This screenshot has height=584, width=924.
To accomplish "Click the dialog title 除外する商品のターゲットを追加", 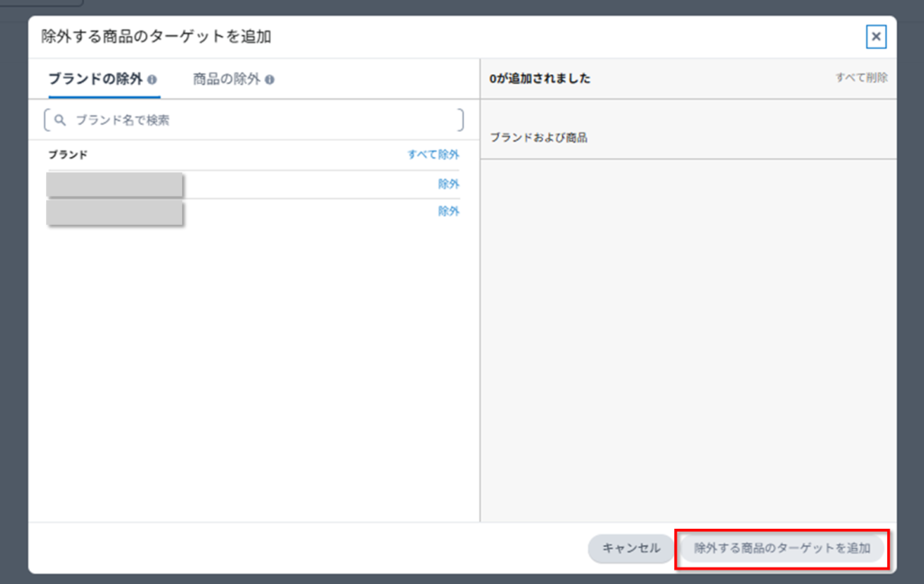I will [156, 37].
